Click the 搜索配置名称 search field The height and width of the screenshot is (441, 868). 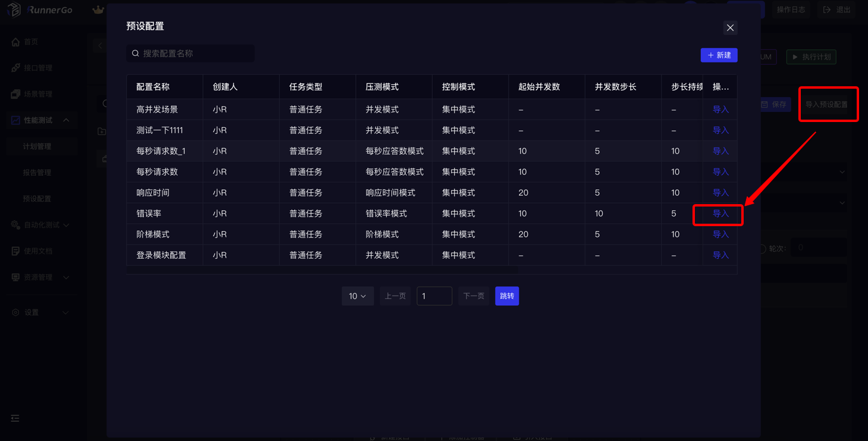190,54
